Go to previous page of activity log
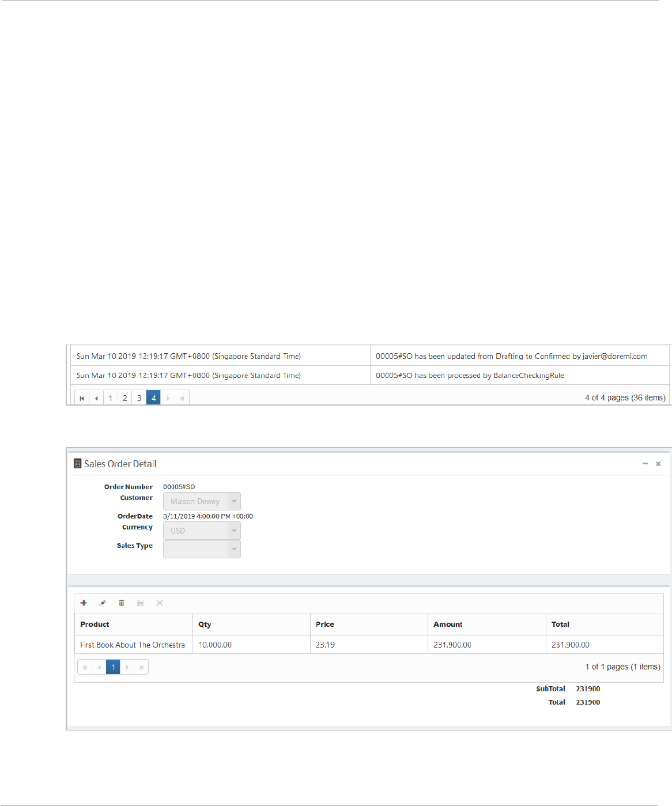672x806 pixels. (96, 398)
